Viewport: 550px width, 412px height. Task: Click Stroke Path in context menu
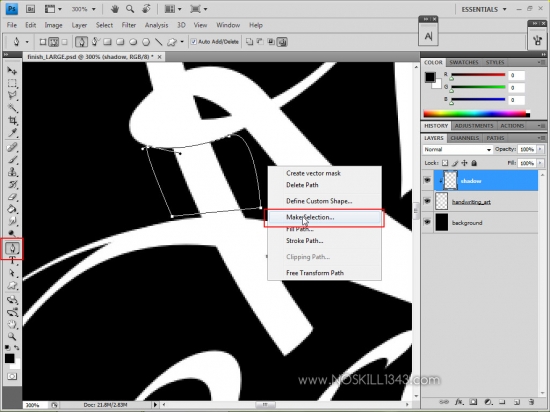point(304,241)
